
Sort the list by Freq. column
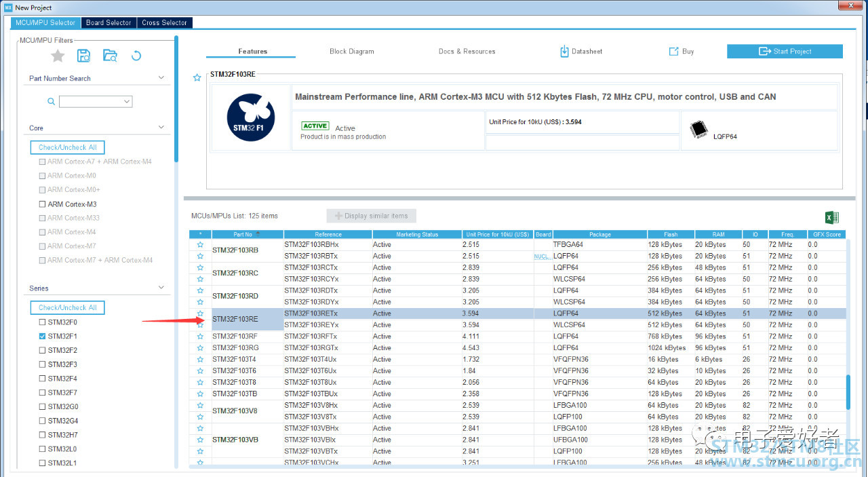point(787,234)
